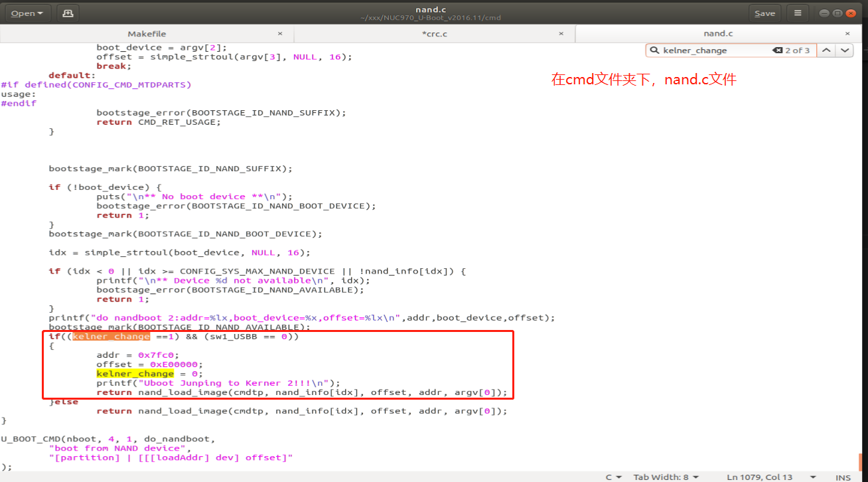Go to the next search match
Viewport: 868px width, 482px height.
coord(845,50)
